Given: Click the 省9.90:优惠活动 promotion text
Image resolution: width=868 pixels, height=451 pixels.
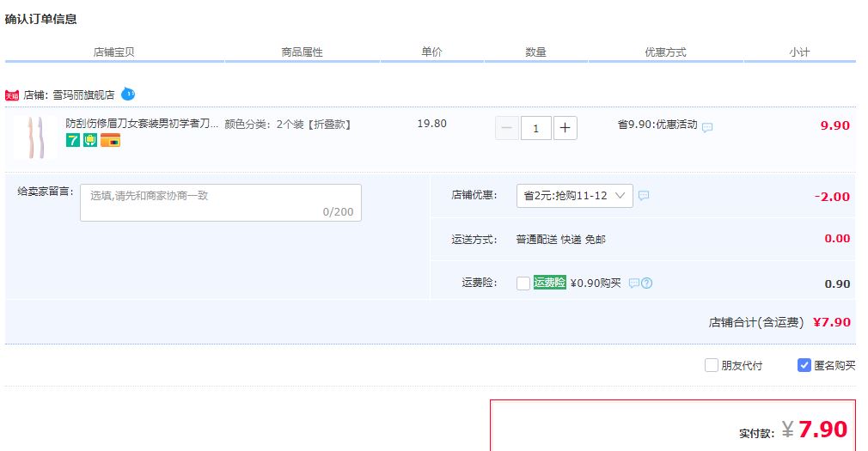Looking at the screenshot, I should [657, 125].
